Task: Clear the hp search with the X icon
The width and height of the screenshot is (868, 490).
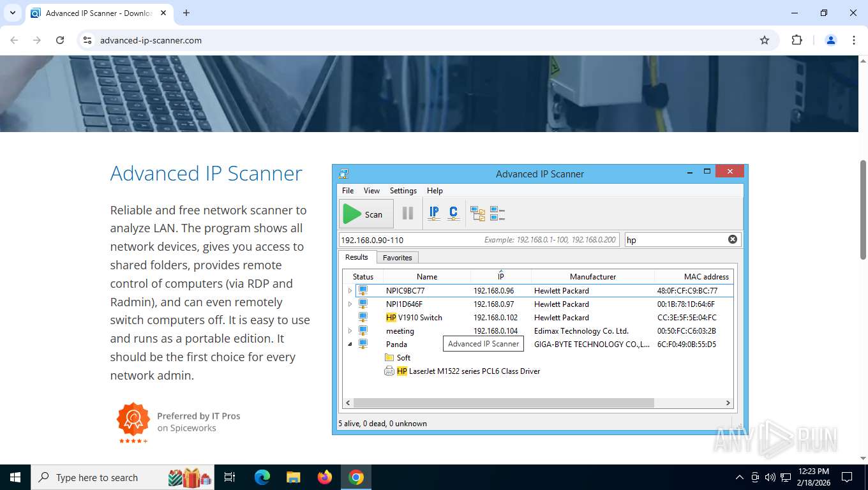Action: coord(733,239)
